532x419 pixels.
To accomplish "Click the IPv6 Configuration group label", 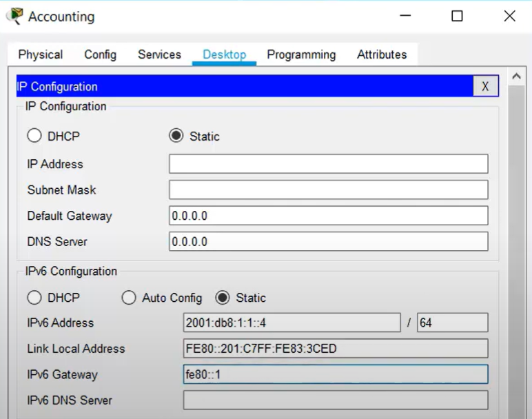I will coord(71,271).
